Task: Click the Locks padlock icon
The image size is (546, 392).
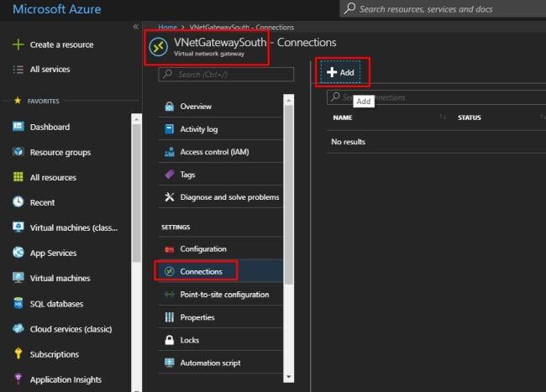Action: pos(169,340)
